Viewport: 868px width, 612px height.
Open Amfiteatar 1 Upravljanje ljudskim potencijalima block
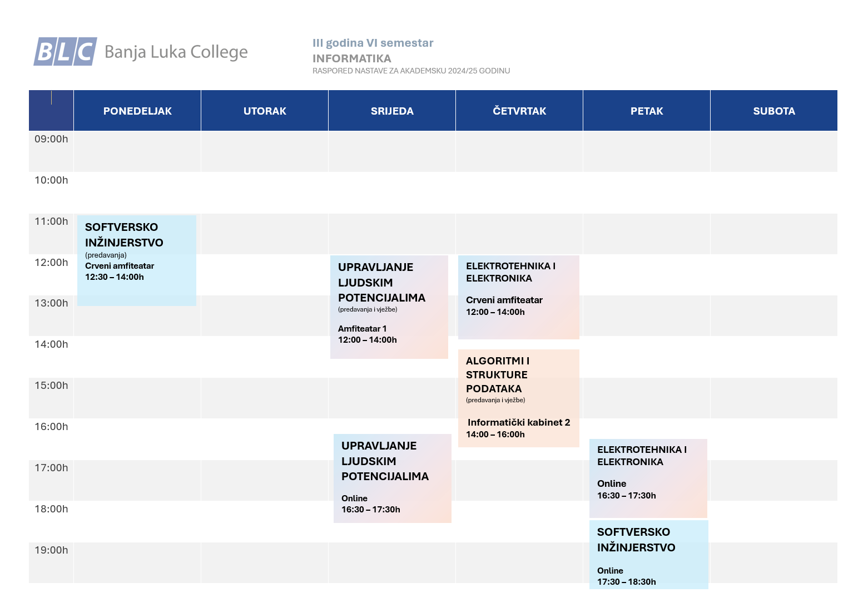click(x=389, y=307)
